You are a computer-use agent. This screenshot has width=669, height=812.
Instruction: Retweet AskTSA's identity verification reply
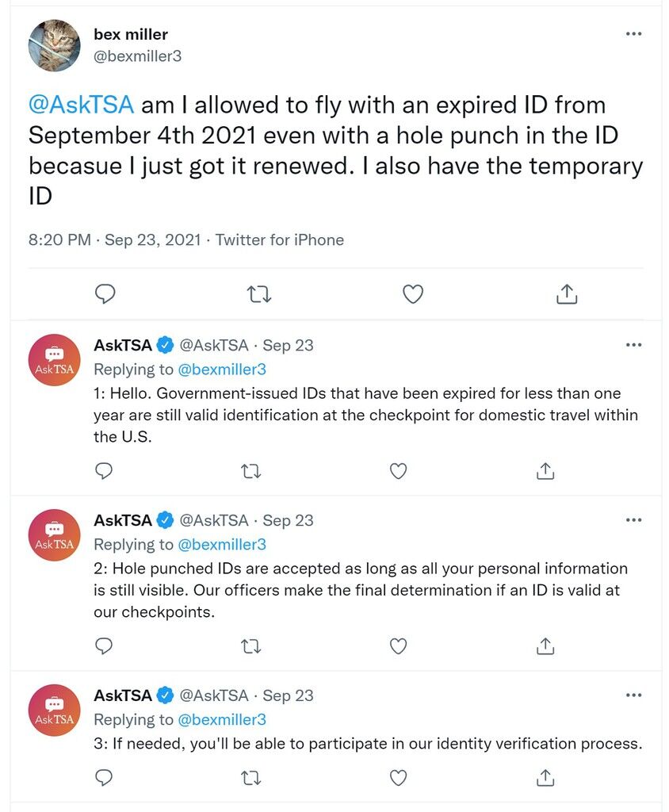[251, 778]
